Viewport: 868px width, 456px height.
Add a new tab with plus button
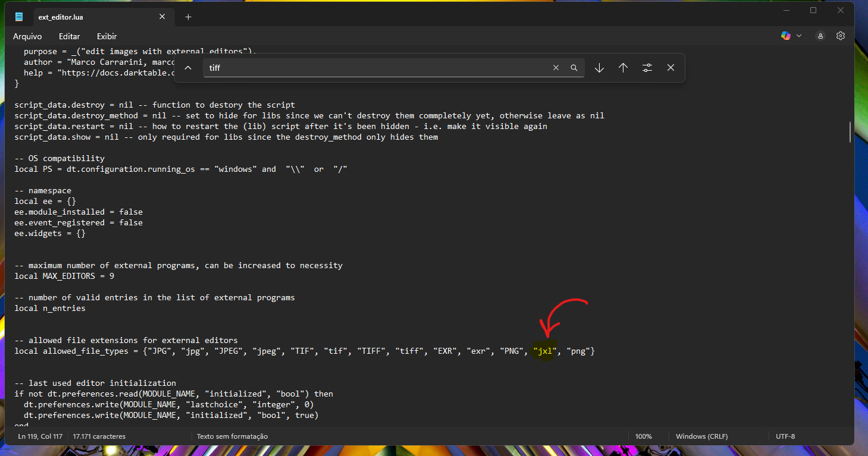click(x=189, y=17)
